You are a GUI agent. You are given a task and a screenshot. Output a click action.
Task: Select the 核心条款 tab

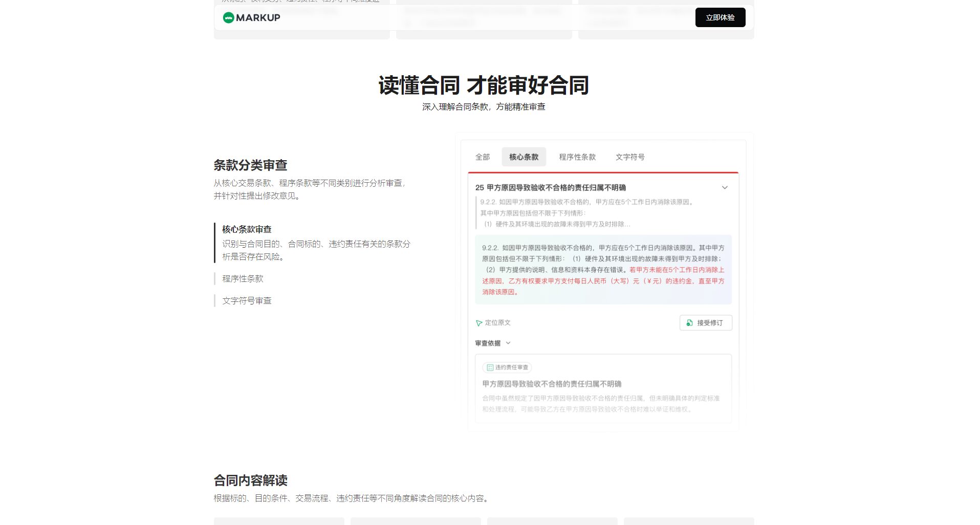click(x=524, y=157)
